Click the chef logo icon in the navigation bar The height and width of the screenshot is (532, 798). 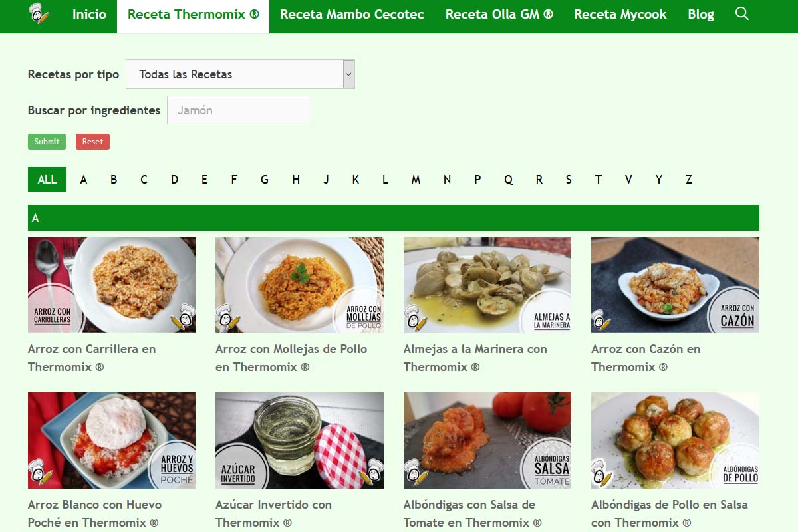[x=39, y=13]
